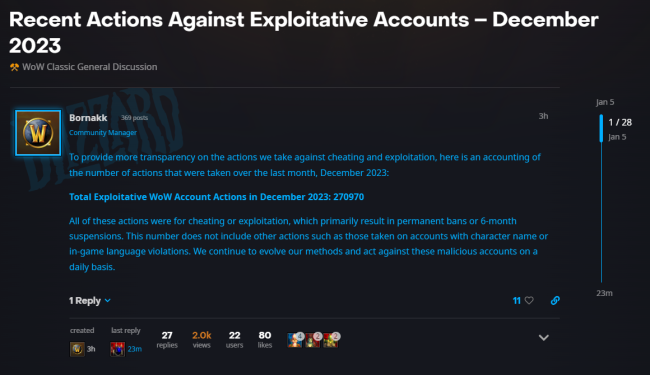The height and width of the screenshot is (375, 650).
Task: Click the WoW Classic category hammer icon
Action: pos(14,67)
